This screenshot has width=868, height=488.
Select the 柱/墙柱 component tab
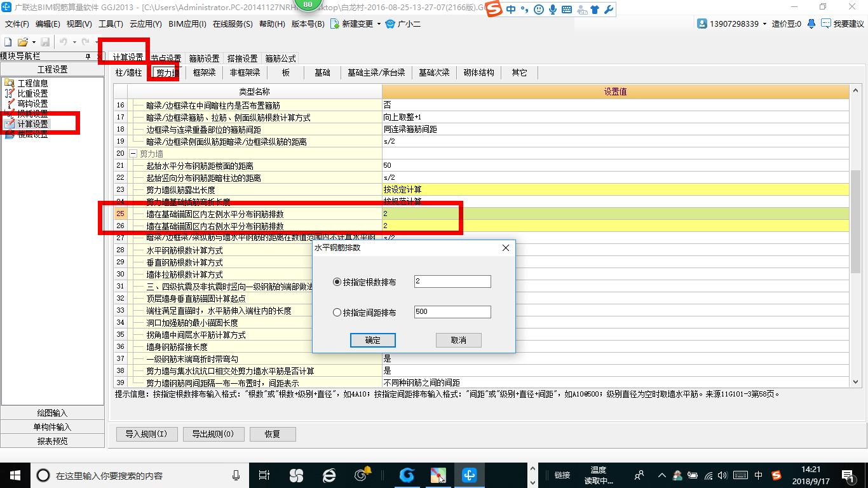point(128,73)
